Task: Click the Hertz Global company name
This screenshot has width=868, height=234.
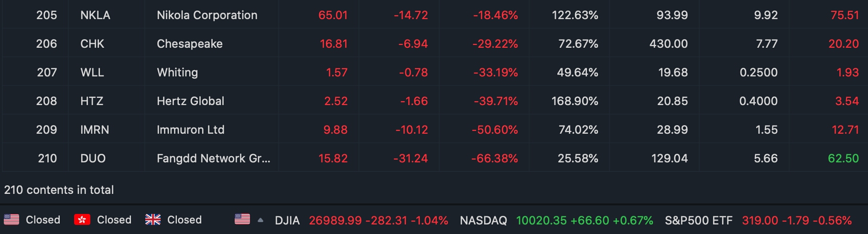Action: coord(190,101)
